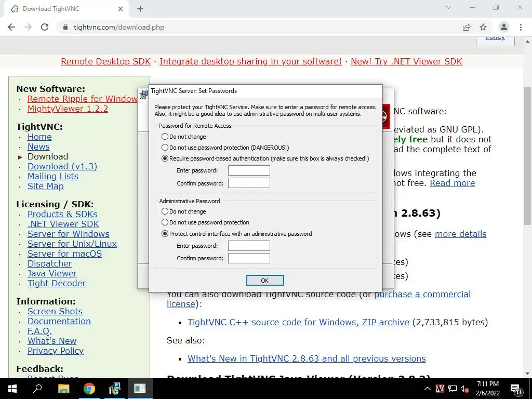Show hidden system tray icons
The image size is (532, 399).
pyautogui.click(x=428, y=389)
